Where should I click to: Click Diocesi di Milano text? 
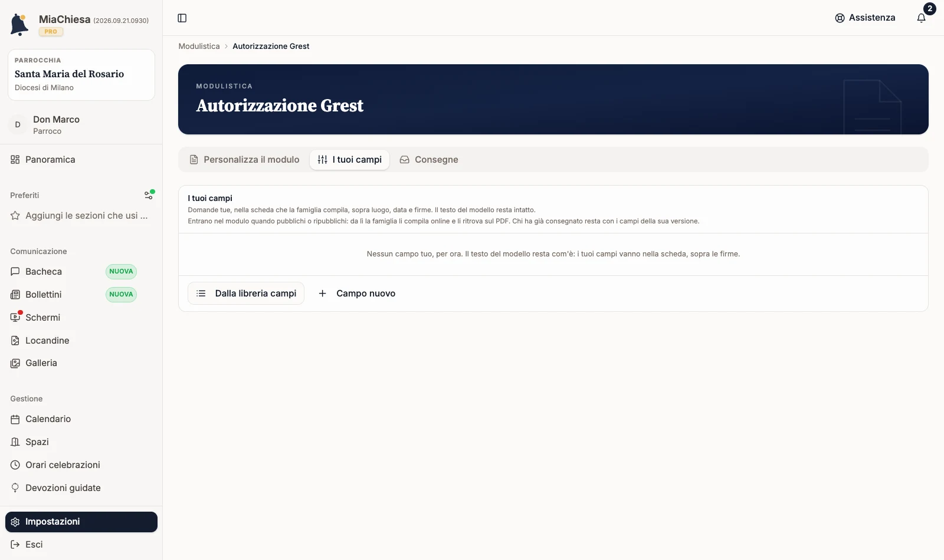(x=44, y=88)
